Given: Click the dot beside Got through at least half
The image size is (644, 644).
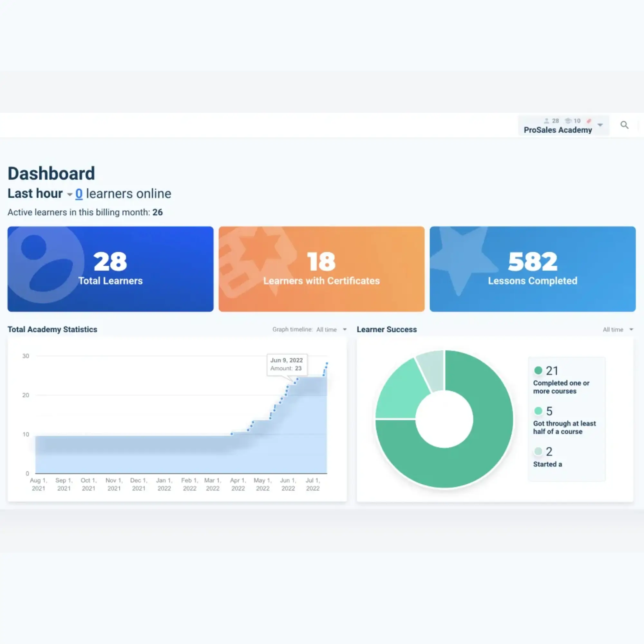Looking at the screenshot, I should 538,411.
